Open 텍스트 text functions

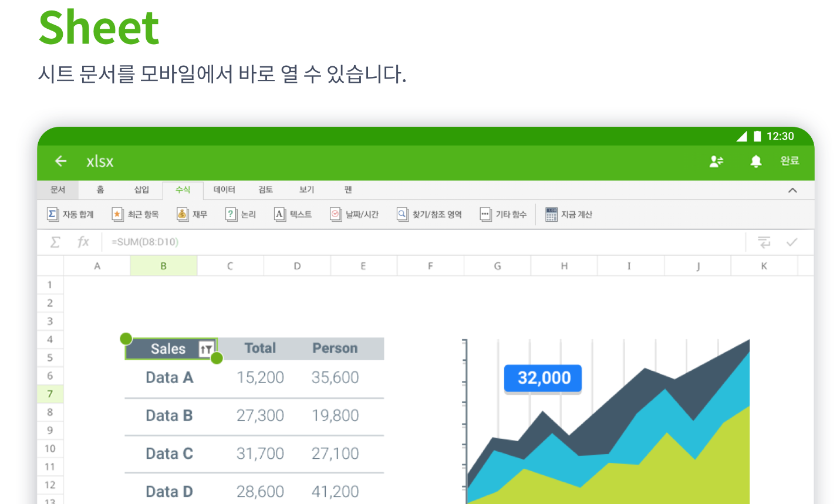point(293,214)
